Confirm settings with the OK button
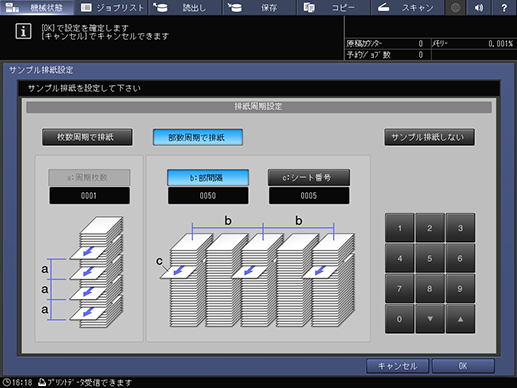The image size is (517, 388). tap(463, 366)
